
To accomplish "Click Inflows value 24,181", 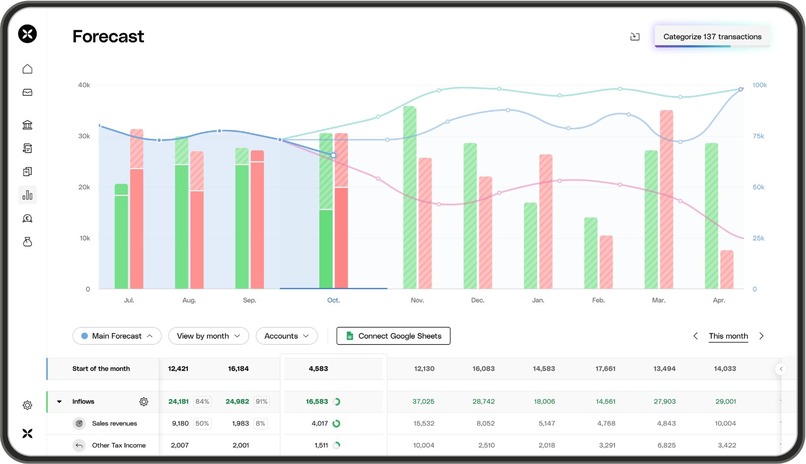I will (x=178, y=402).
